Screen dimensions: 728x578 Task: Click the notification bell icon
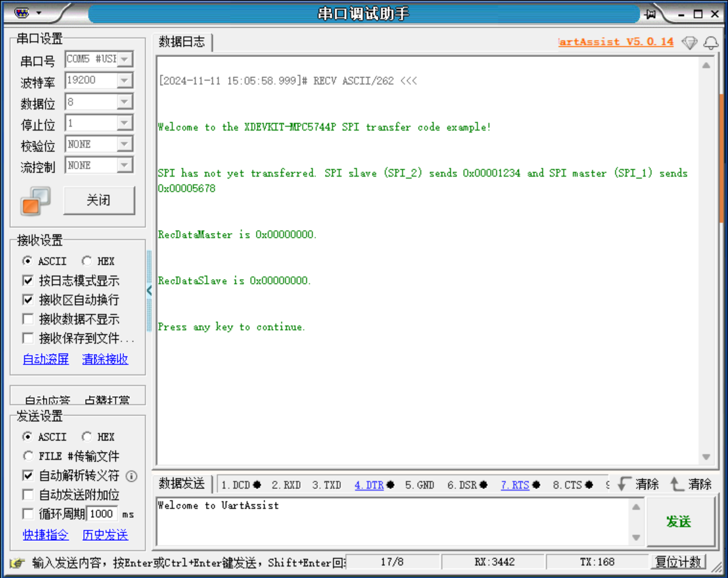pos(711,43)
